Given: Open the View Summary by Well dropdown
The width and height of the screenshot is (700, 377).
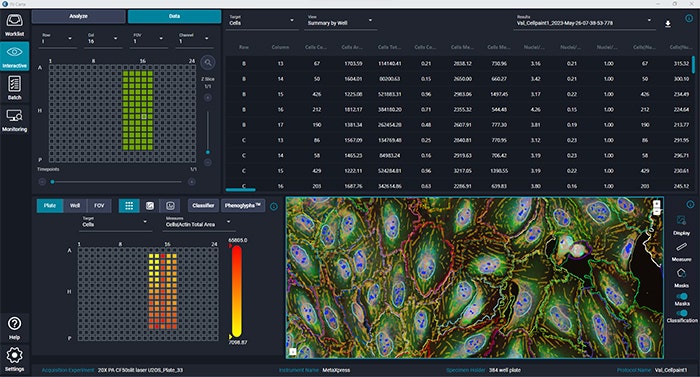Looking at the screenshot, I should point(340,21).
